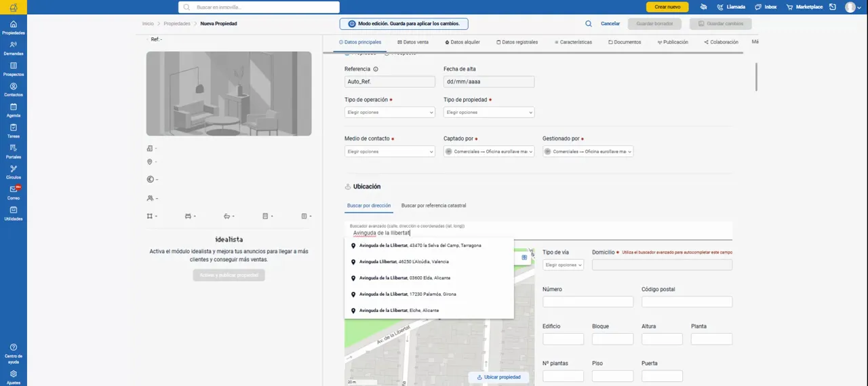Click Guardar cambios button
The width and height of the screenshot is (868, 386).
pyautogui.click(x=720, y=24)
